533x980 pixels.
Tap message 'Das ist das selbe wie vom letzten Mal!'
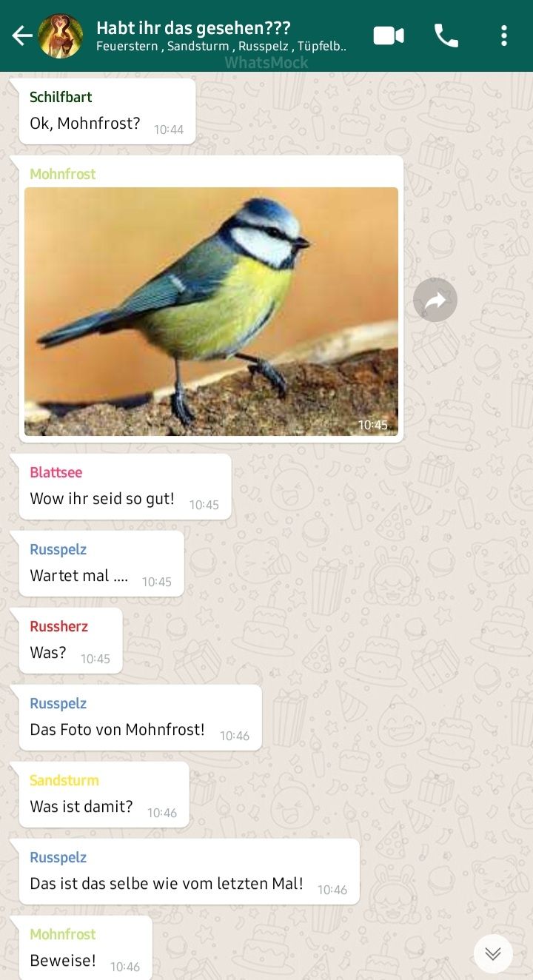pos(167,884)
